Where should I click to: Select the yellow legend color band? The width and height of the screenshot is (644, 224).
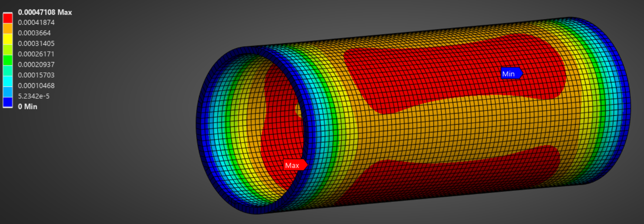[x=8, y=39]
